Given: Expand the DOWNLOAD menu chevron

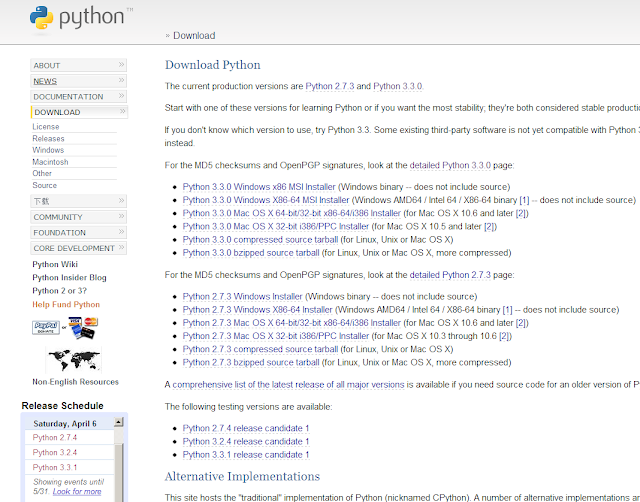Looking at the screenshot, I should (x=122, y=111).
